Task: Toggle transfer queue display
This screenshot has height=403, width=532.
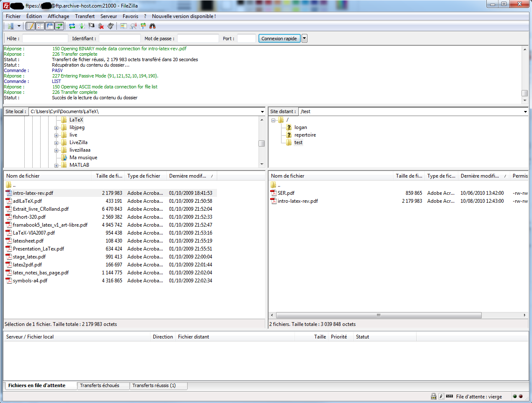Action: point(59,26)
